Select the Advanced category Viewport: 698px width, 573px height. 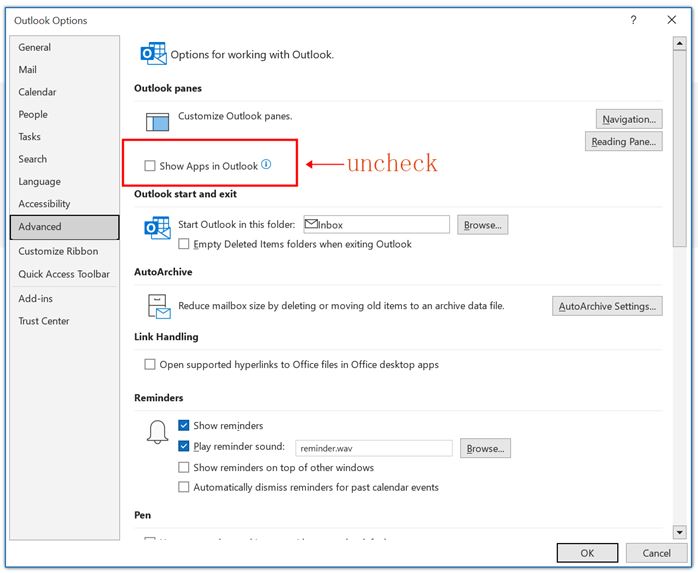tap(65, 227)
